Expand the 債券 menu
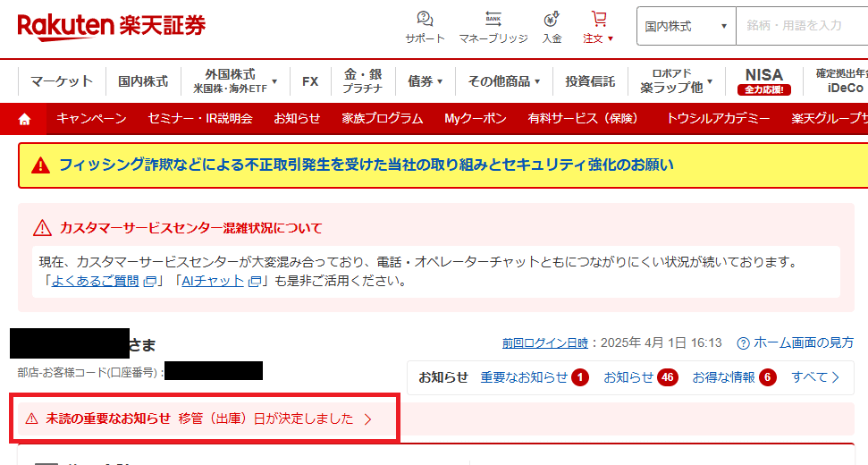The height and width of the screenshot is (465, 868). point(440,81)
